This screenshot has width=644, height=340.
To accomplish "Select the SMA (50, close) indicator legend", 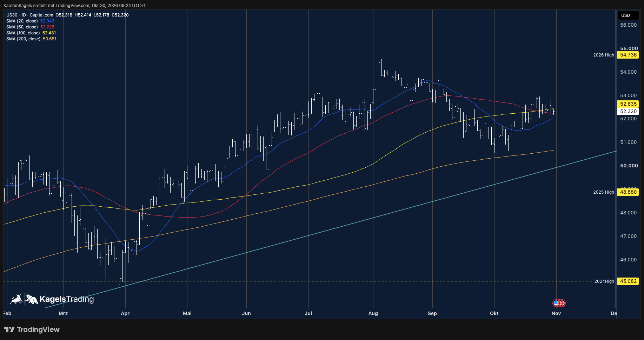I will coord(30,27).
